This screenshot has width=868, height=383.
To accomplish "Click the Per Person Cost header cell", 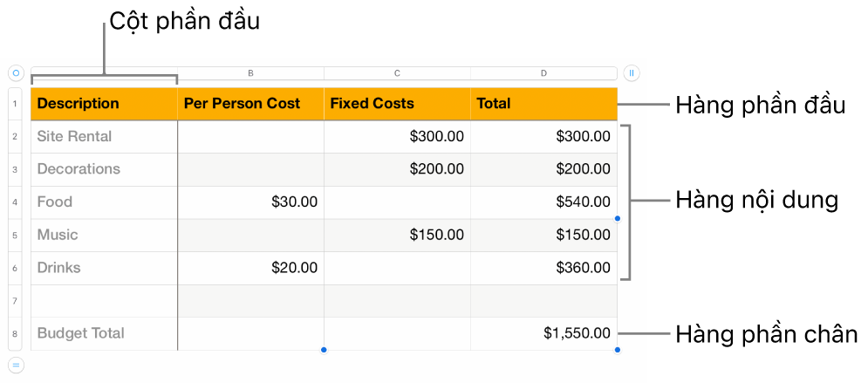I will pos(250,104).
